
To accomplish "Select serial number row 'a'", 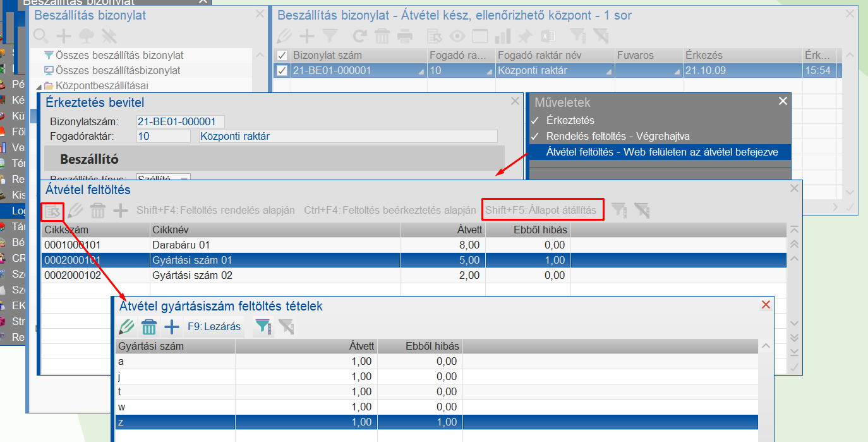I will (x=437, y=362).
